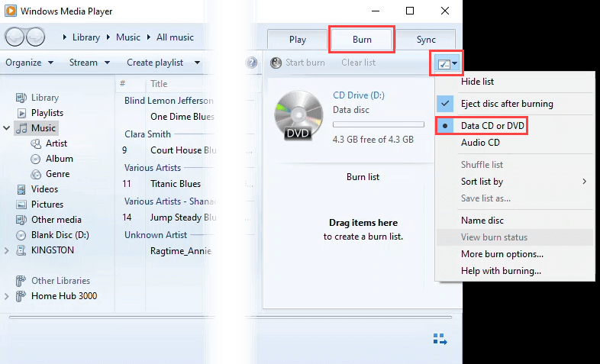Click the DVD disc drive icon
This screenshot has width=600, height=364.
pyautogui.click(x=298, y=114)
